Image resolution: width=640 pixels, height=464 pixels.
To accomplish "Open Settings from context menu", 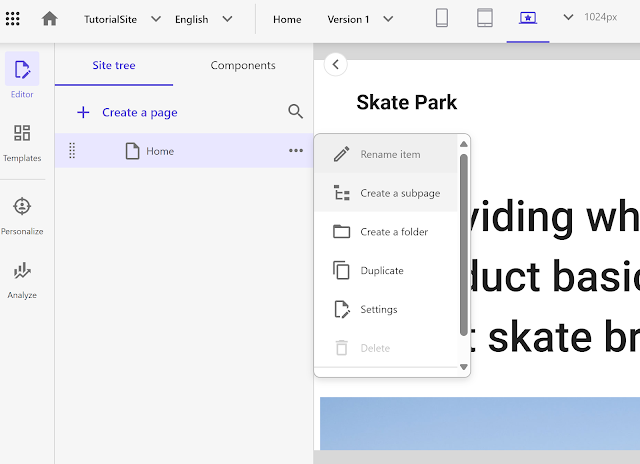I will click(x=386, y=309).
